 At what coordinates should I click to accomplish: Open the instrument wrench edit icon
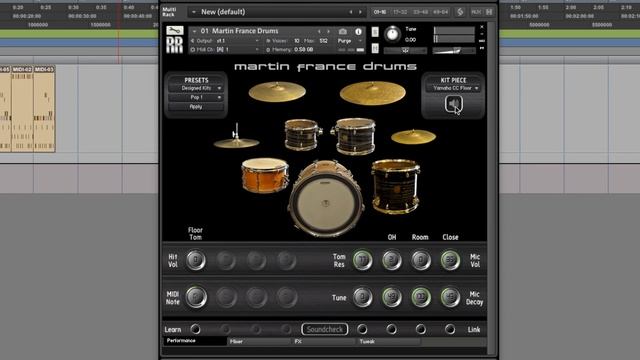[x=175, y=31]
